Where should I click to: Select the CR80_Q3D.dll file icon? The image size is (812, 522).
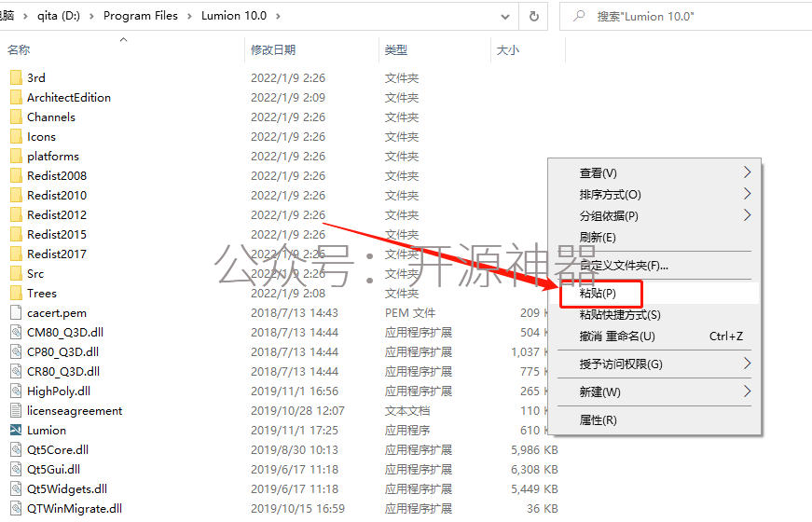[x=16, y=371]
